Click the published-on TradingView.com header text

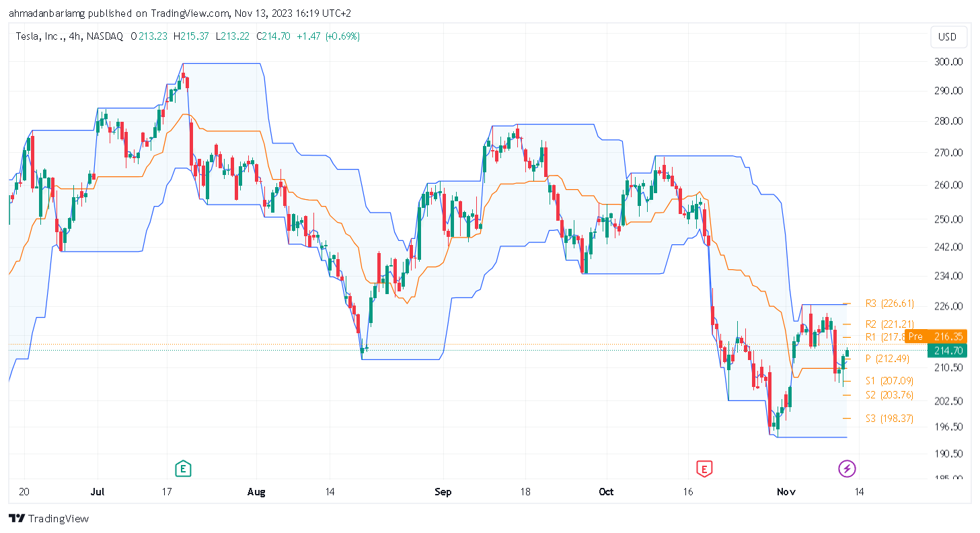pyautogui.click(x=180, y=13)
